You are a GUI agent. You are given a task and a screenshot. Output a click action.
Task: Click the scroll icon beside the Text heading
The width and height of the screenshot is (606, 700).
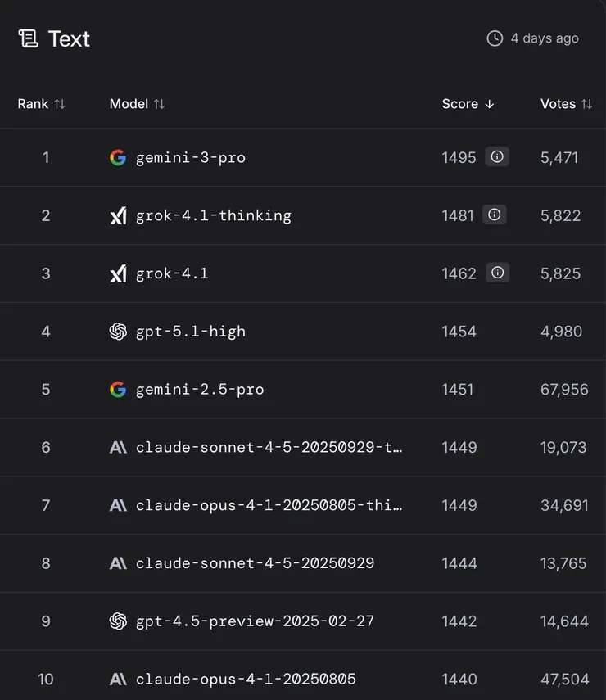27,38
